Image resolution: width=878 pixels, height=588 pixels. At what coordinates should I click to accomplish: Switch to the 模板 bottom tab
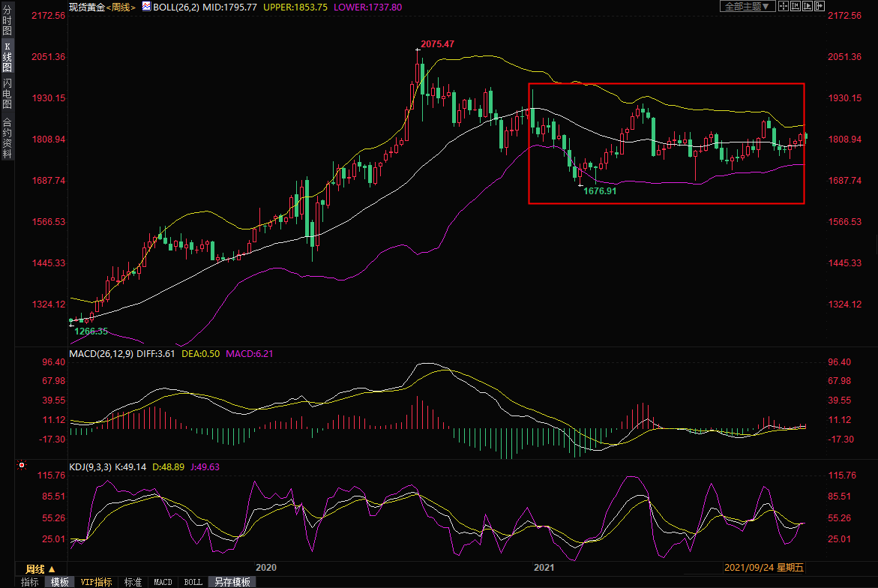[60, 582]
